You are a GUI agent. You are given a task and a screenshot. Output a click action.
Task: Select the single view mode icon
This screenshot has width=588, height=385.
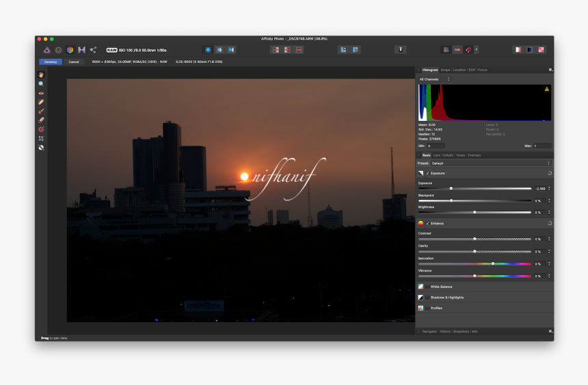208,50
